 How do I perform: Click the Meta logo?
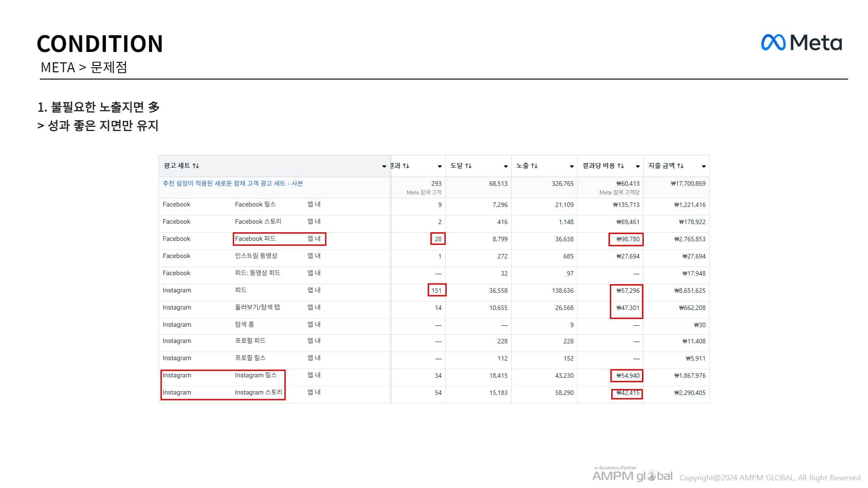(x=802, y=42)
